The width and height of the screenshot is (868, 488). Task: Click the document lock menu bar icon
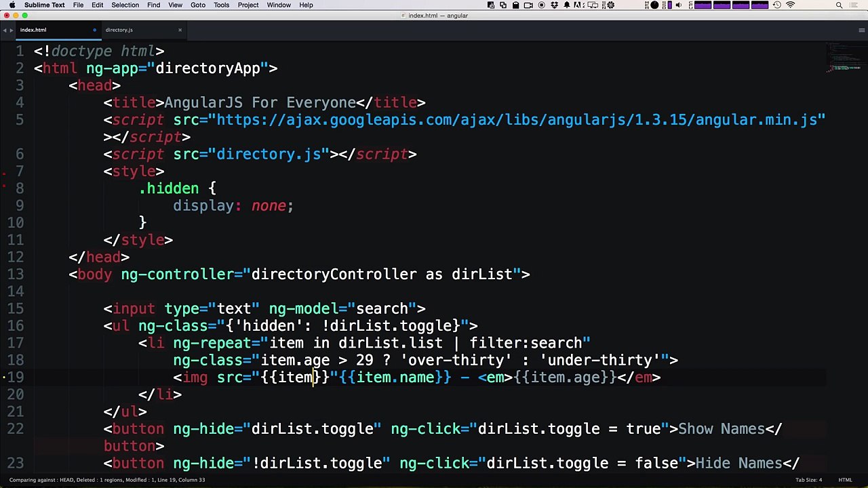491,5
